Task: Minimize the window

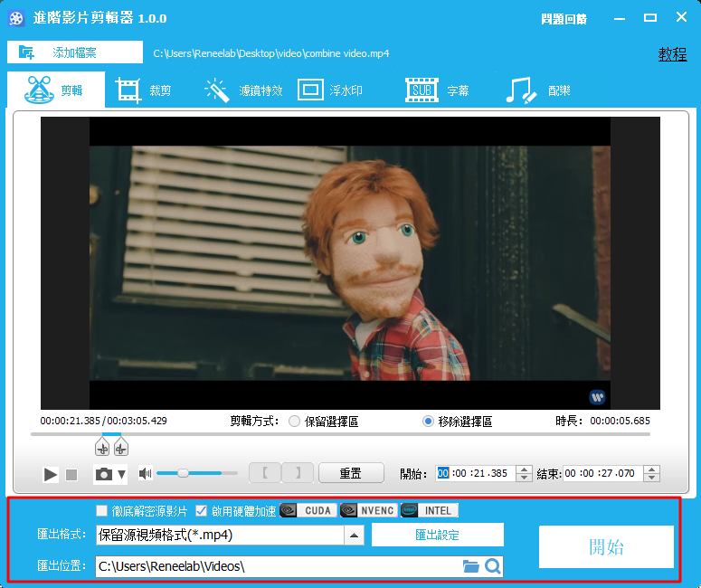Action: click(620, 19)
